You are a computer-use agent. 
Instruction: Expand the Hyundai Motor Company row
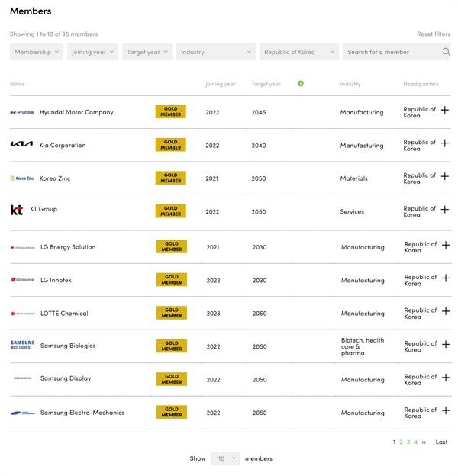point(445,111)
